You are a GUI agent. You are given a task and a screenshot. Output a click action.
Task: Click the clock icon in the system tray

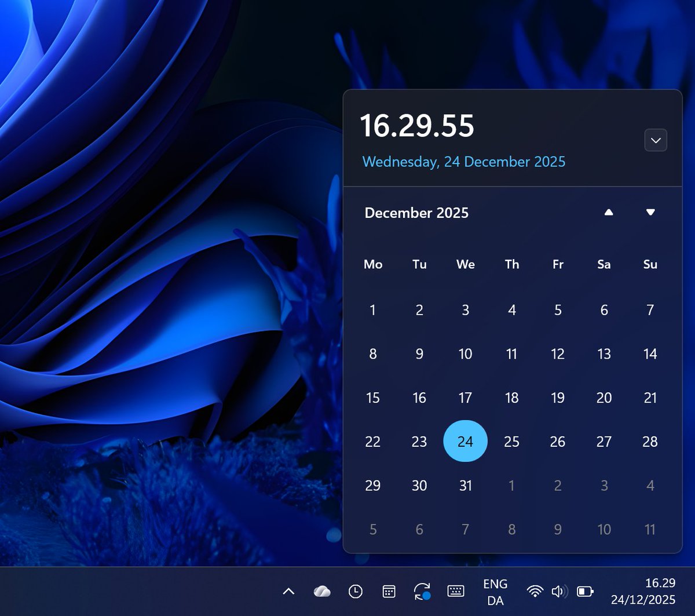[355, 592]
